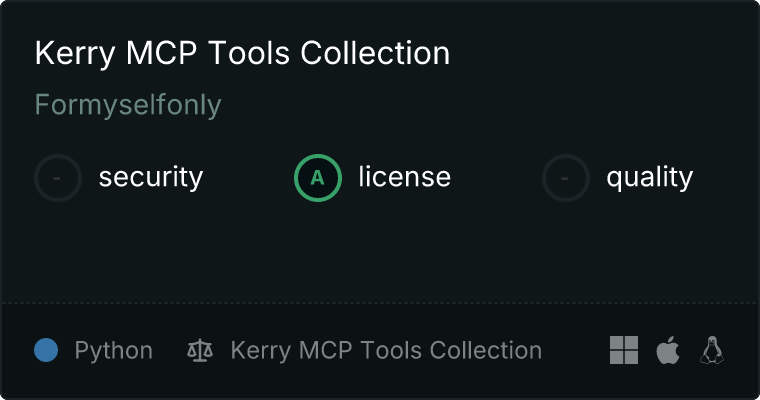
Task: Click the Linux penguin platform icon
Action: [x=712, y=350]
